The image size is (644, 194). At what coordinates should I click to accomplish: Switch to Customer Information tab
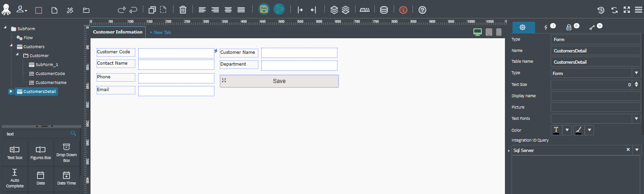(117, 32)
